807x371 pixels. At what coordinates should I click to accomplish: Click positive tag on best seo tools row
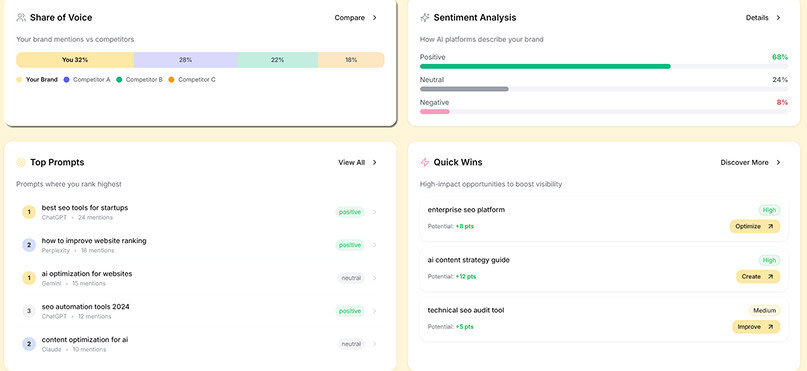(350, 212)
